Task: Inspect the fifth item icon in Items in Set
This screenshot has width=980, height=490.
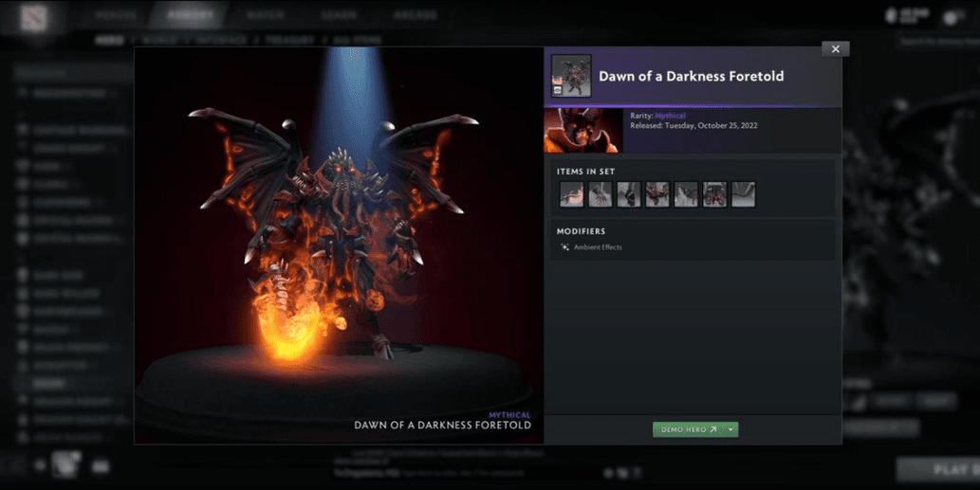Action: [685, 194]
